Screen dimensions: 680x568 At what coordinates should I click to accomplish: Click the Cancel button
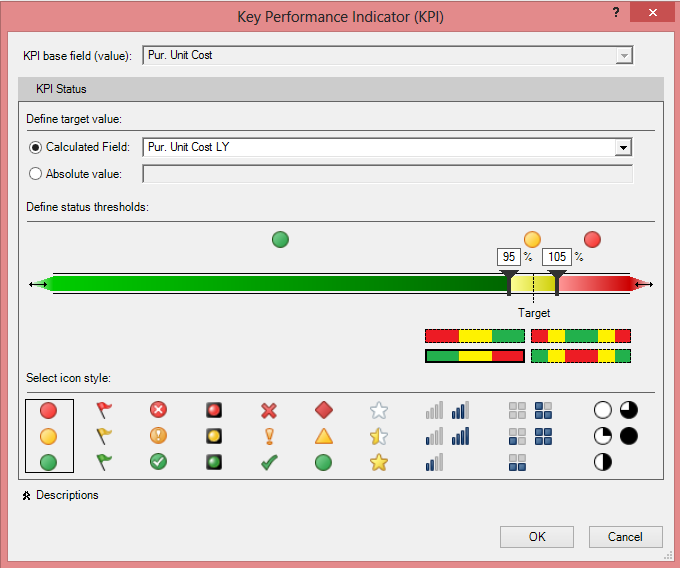[625, 537]
